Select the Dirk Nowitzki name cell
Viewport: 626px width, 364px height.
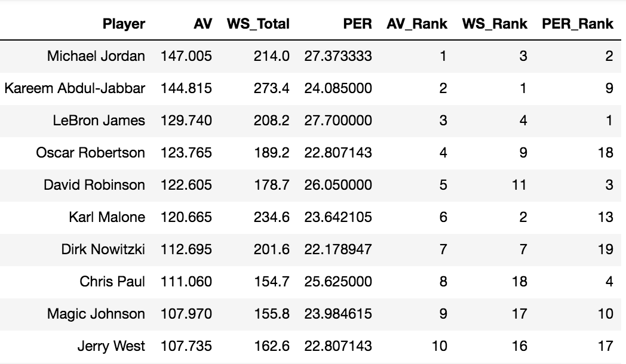point(103,249)
